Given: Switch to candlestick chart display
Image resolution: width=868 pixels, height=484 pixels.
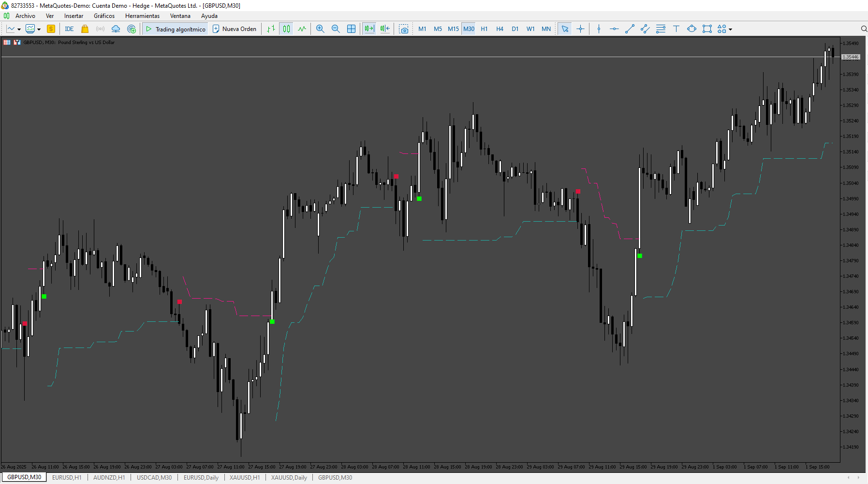Looking at the screenshot, I should 287,29.
